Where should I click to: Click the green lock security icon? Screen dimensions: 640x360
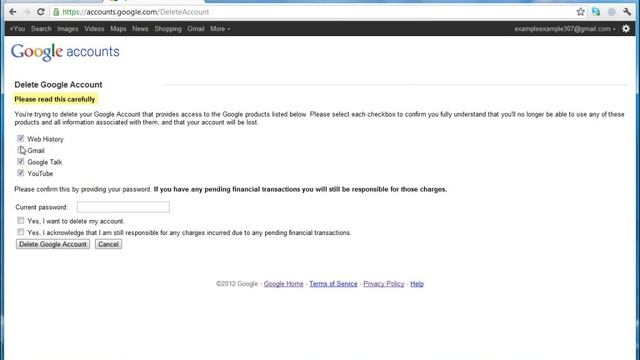pyautogui.click(x=56, y=12)
